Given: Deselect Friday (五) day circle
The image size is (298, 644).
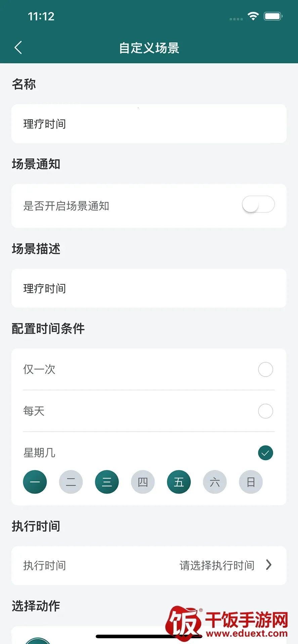Looking at the screenshot, I should coord(179,482).
